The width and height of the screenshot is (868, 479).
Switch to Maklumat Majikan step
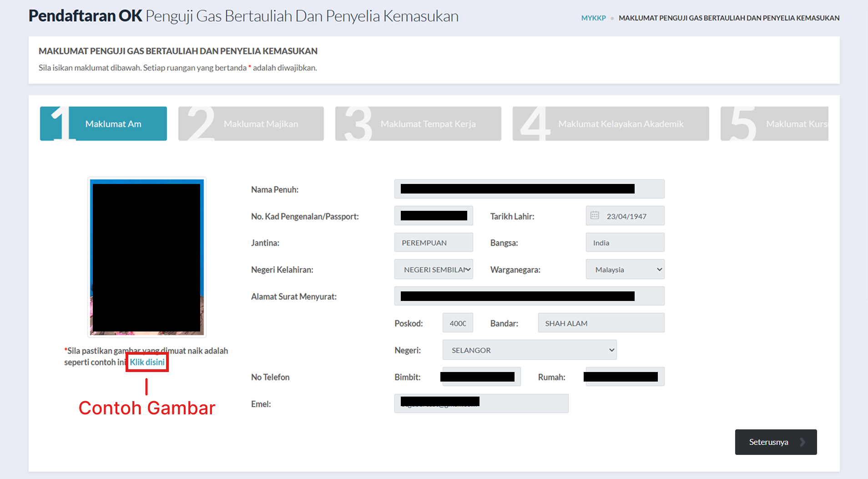pyautogui.click(x=251, y=124)
